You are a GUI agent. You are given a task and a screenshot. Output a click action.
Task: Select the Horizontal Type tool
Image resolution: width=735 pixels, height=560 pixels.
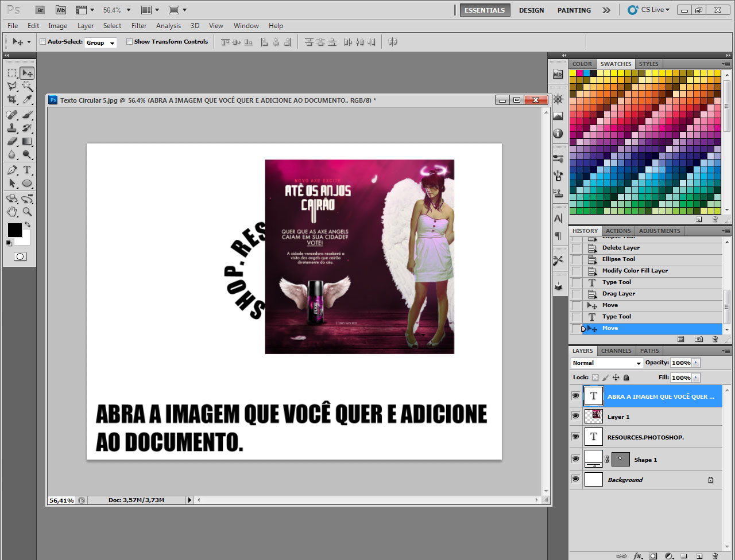point(27,170)
